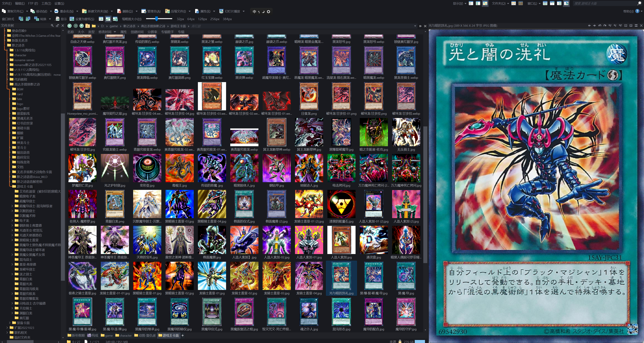
Task: Open favorites with the star folder icon
Action: click(88, 26)
